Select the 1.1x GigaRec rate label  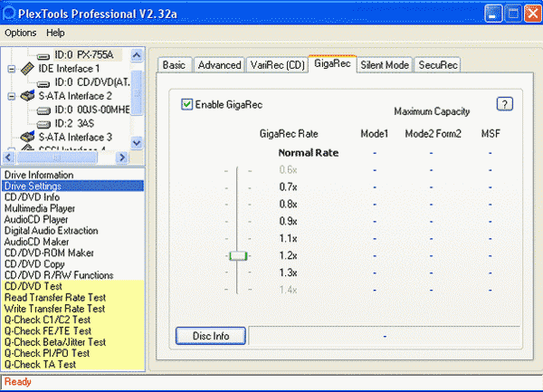[x=288, y=238]
